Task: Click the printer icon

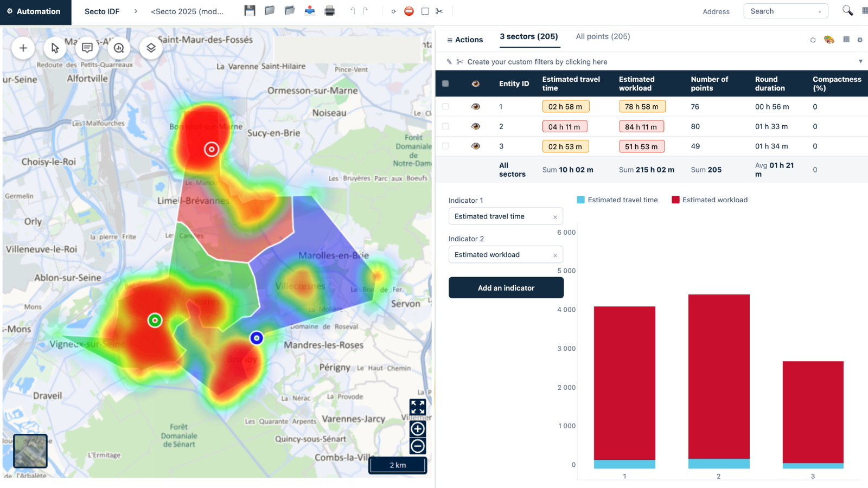Action: 330,10
